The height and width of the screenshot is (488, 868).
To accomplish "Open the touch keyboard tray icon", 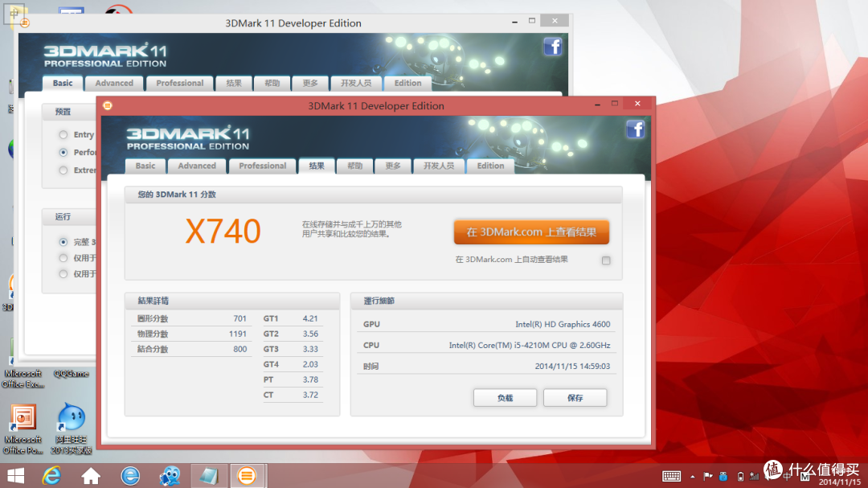I will point(671,477).
